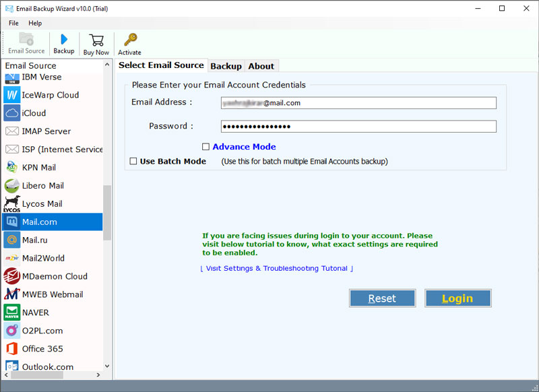
Task: Select the MDaemon Cloud list entry text
Action: coord(55,276)
